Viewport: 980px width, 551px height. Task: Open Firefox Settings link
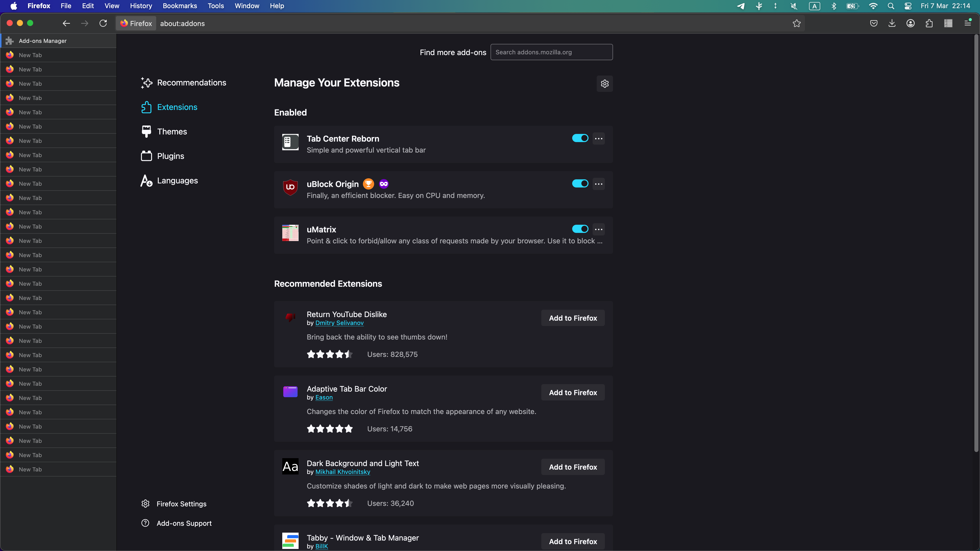coord(174,504)
